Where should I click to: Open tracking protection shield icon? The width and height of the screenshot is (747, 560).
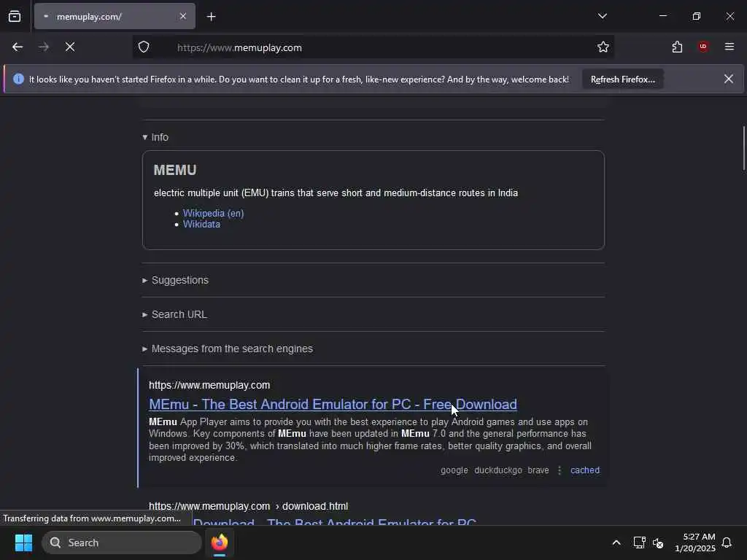[x=144, y=47]
